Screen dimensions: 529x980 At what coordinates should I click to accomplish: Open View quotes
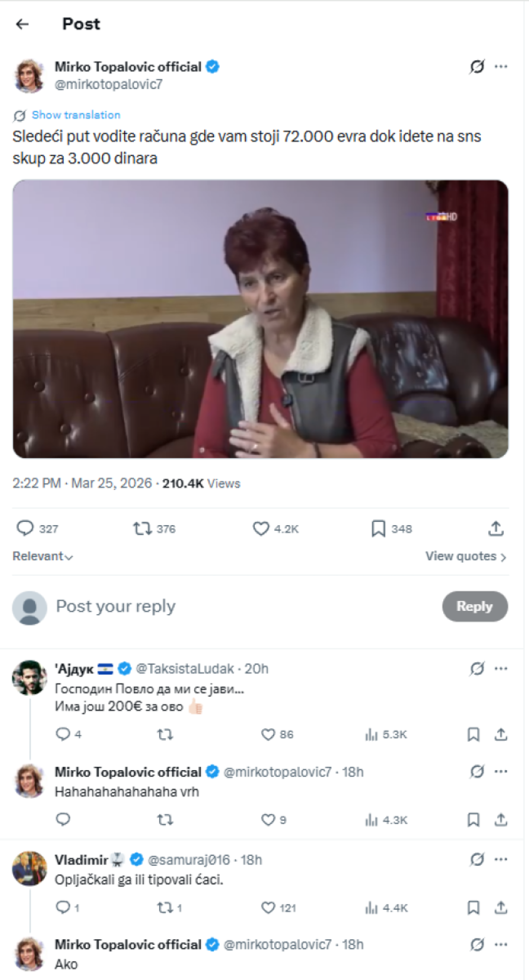click(465, 556)
